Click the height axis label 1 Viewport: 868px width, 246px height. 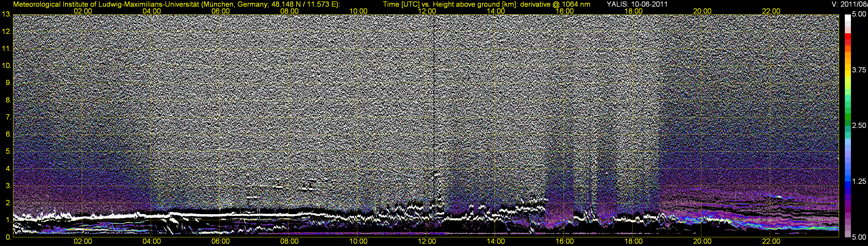point(8,220)
